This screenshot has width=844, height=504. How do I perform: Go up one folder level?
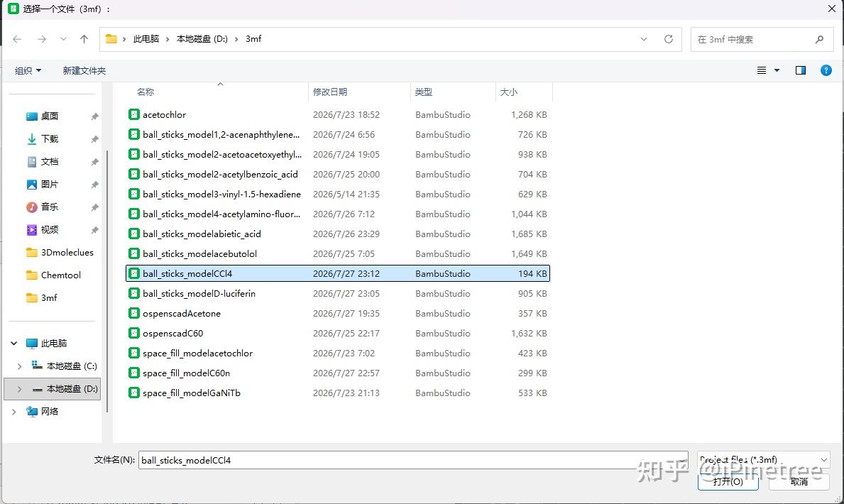point(84,39)
